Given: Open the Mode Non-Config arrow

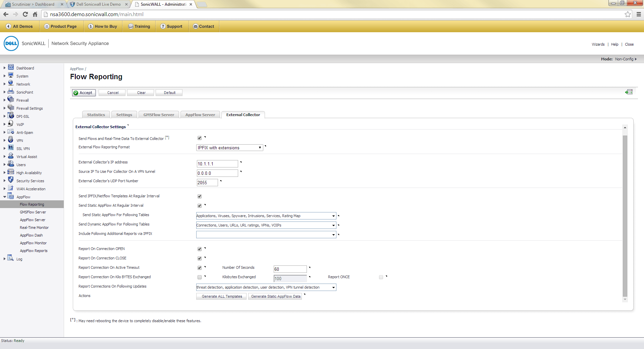Looking at the screenshot, I should click(636, 59).
